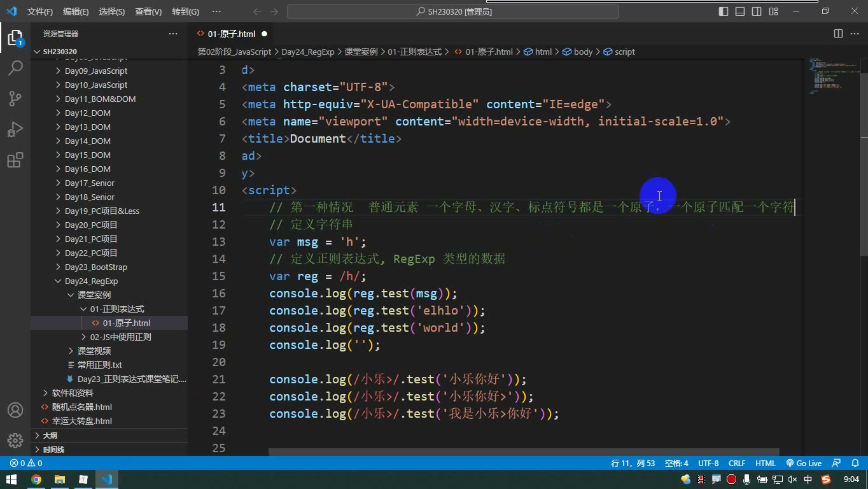Open the Windows Start menu

[x=11, y=479]
